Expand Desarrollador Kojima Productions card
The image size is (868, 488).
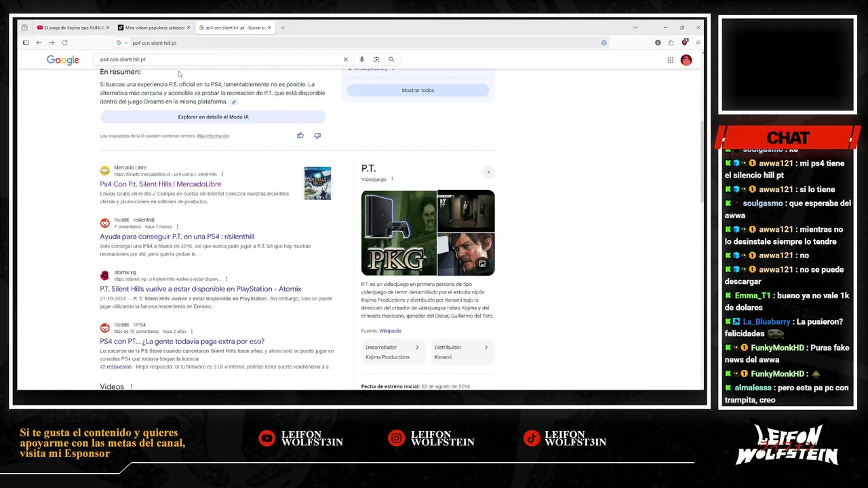pyautogui.click(x=392, y=352)
